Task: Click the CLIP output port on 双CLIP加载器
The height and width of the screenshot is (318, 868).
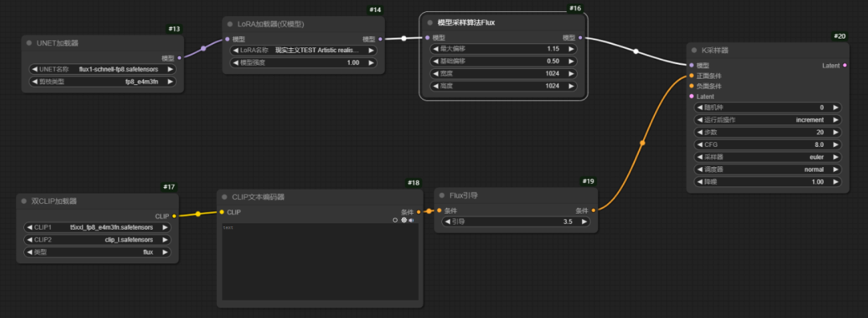Action: [x=174, y=216]
